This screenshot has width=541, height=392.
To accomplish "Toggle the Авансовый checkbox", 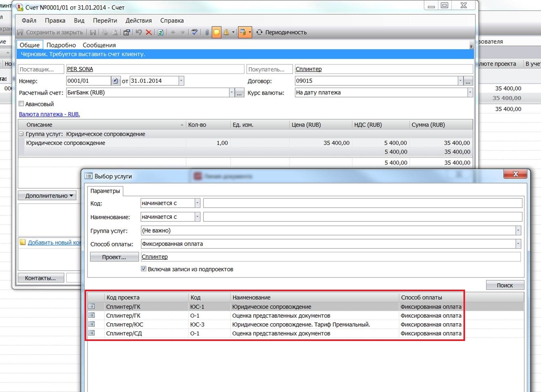I will (21, 104).
